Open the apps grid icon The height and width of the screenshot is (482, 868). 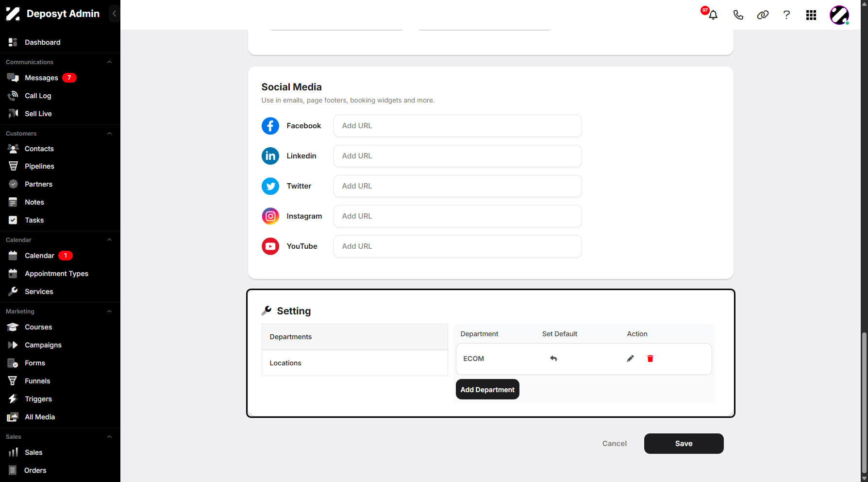tap(811, 15)
